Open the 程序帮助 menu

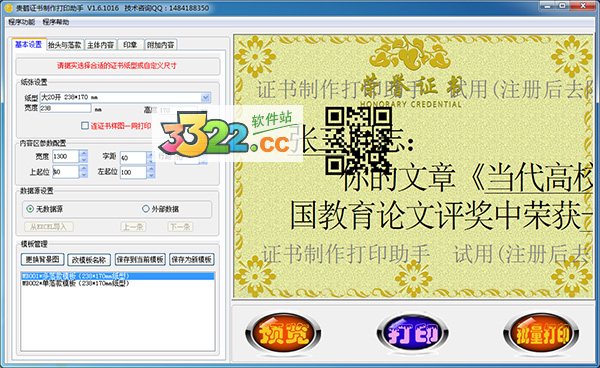click(x=56, y=22)
